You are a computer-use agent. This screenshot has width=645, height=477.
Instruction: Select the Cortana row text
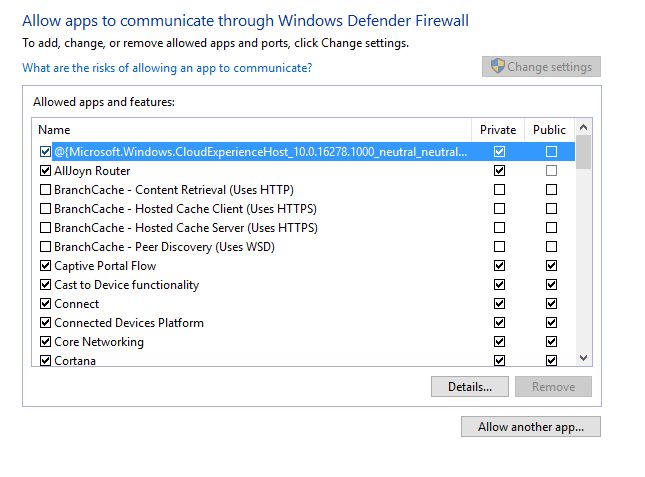(75, 360)
